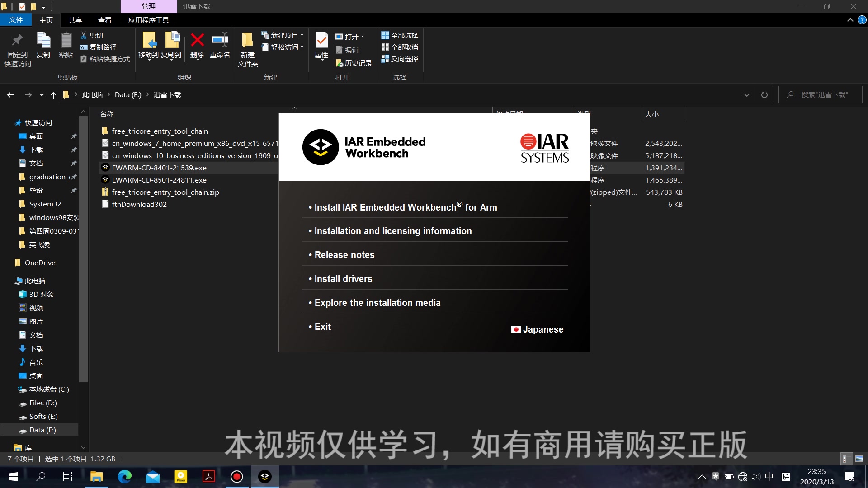Select the Manage contextual tab

149,6
